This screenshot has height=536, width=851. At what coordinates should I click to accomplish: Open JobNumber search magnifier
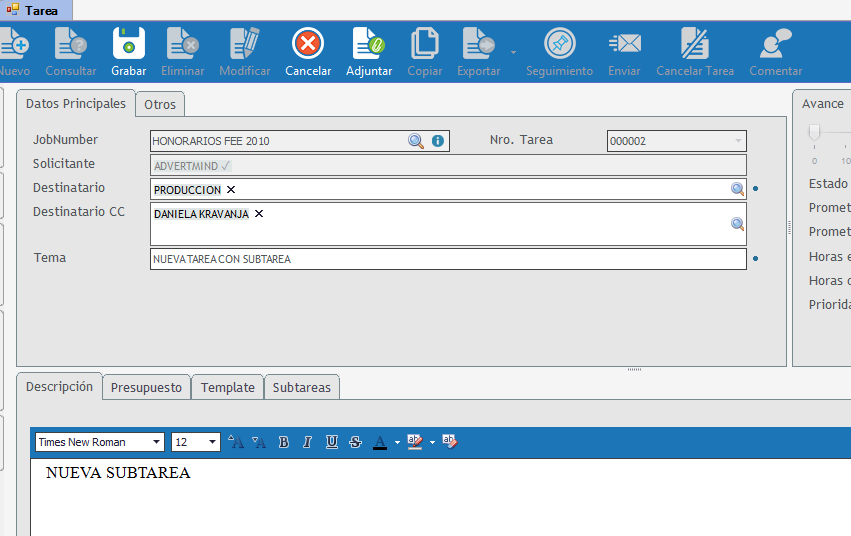(416, 141)
